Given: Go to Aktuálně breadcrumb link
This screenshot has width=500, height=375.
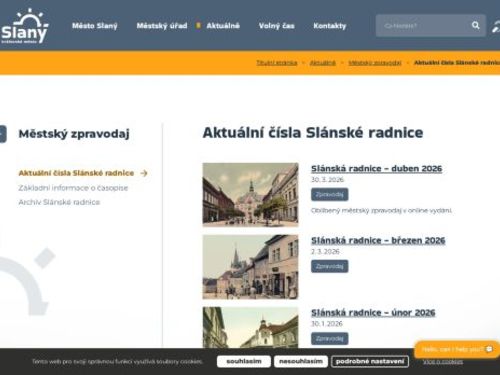Looking at the screenshot, I should (x=323, y=63).
